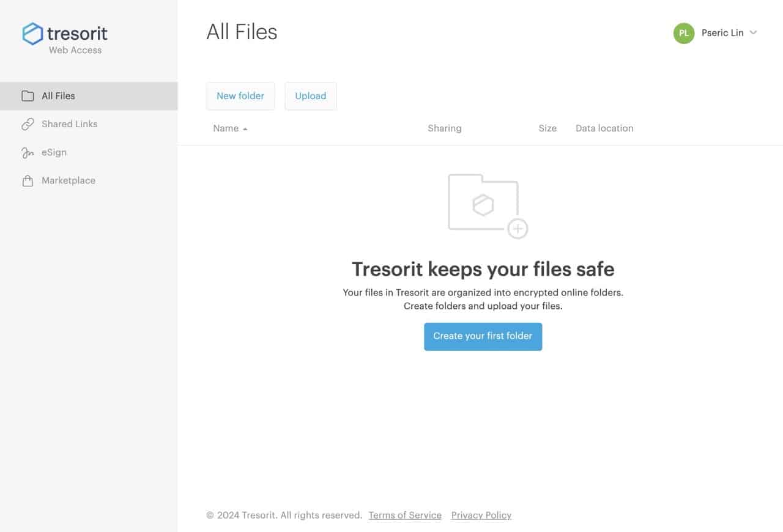The width and height of the screenshot is (783, 532).
Task: Click the PL user avatar circle
Action: tap(684, 33)
